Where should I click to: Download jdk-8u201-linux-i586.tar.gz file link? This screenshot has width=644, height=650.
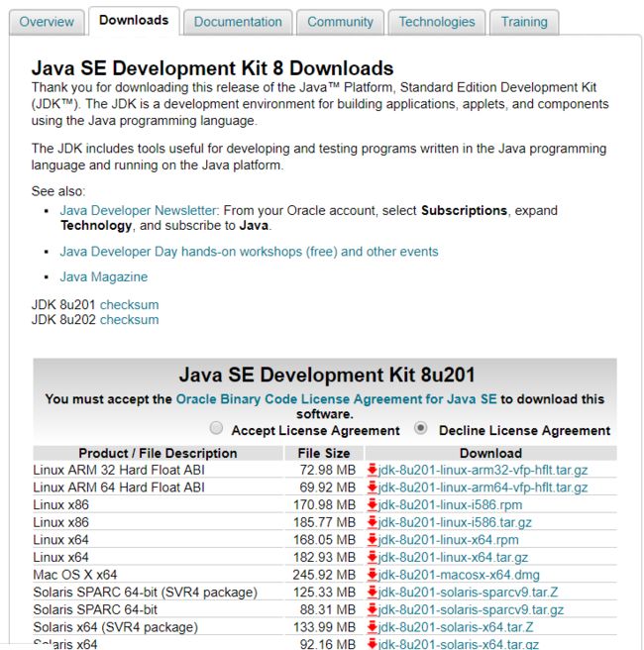[455, 522]
